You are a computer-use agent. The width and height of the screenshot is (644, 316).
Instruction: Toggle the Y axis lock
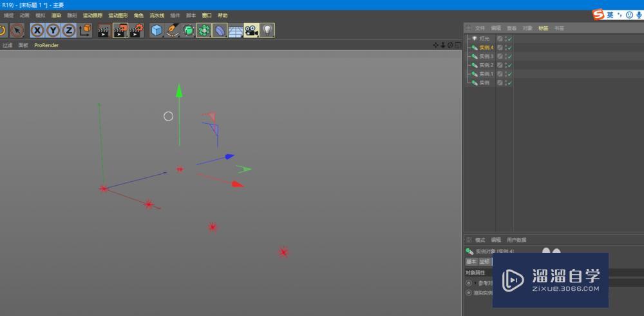pos(53,30)
